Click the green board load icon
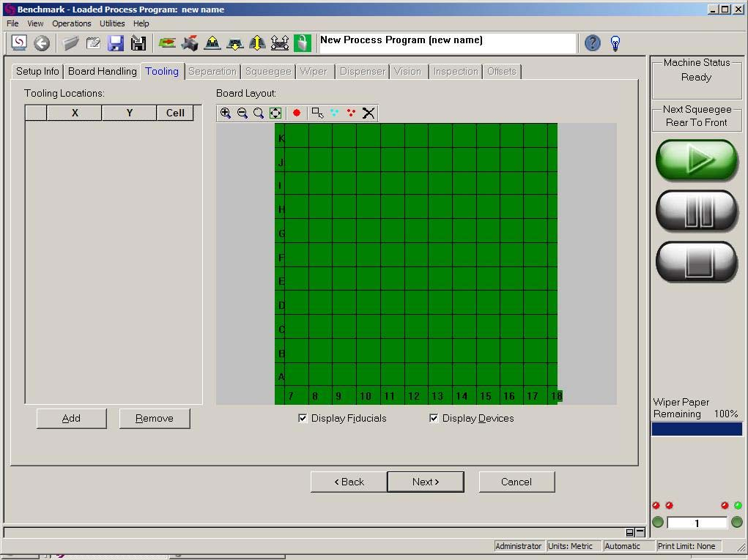Viewport: 748px width, 560px height. [167, 43]
